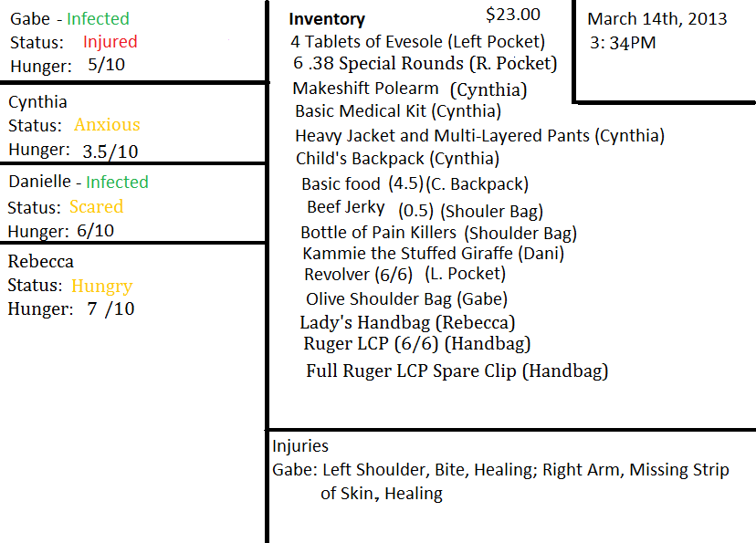Click the Bottle of Pain Killers item

coord(438,233)
